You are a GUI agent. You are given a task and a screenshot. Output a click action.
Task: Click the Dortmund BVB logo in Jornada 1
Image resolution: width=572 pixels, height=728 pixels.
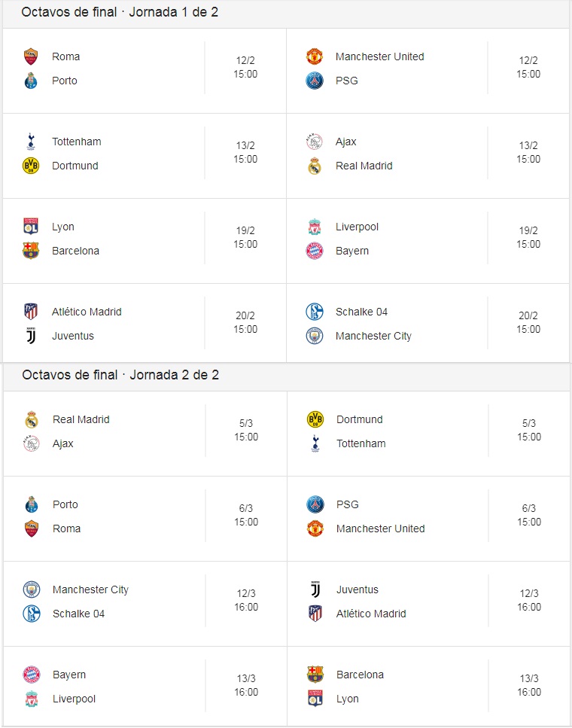click(x=31, y=166)
